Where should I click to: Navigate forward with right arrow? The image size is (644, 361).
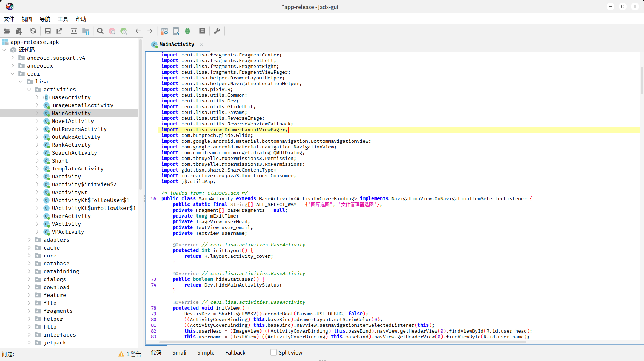pyautogui.click(x=150, y=31)
